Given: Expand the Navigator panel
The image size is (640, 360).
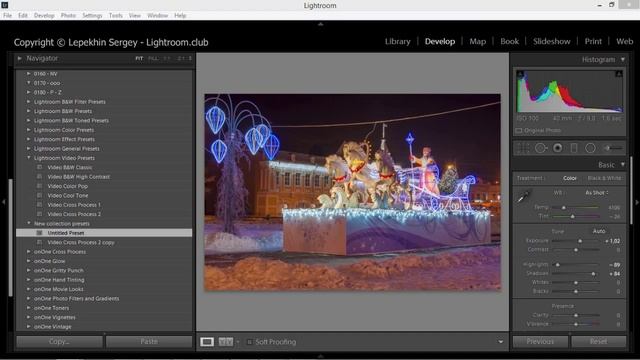Looking at the screenshot, I should click(x=19, y=58).
